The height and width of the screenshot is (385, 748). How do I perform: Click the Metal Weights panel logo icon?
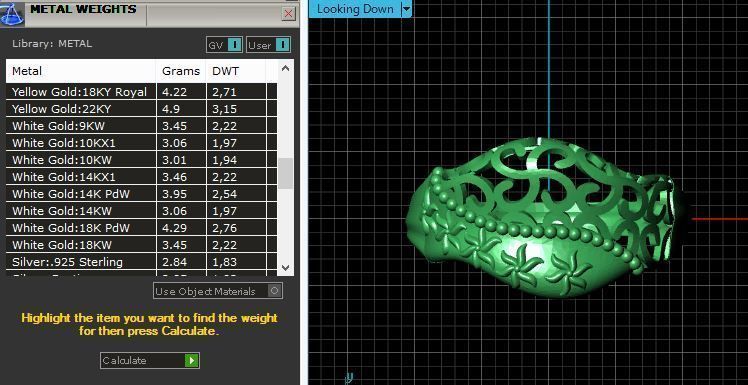coord(11,13)
